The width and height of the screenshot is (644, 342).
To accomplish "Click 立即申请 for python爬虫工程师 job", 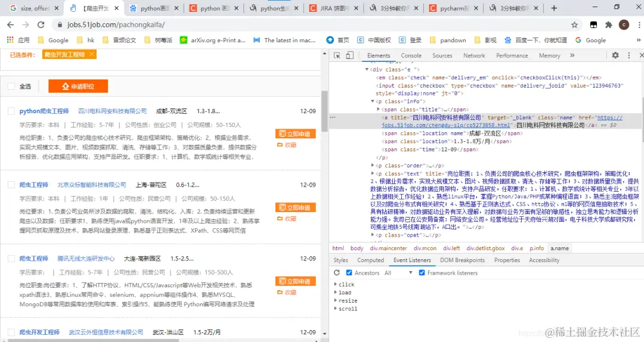I will (x=295, y=134).
